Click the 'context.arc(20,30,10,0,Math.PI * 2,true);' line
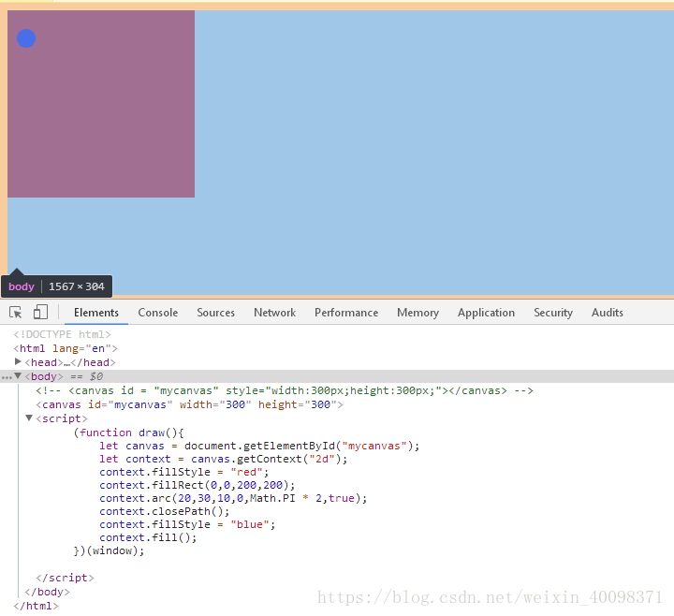Image resolution: width=674 pixels, height=616 pixels. (233, 498)
